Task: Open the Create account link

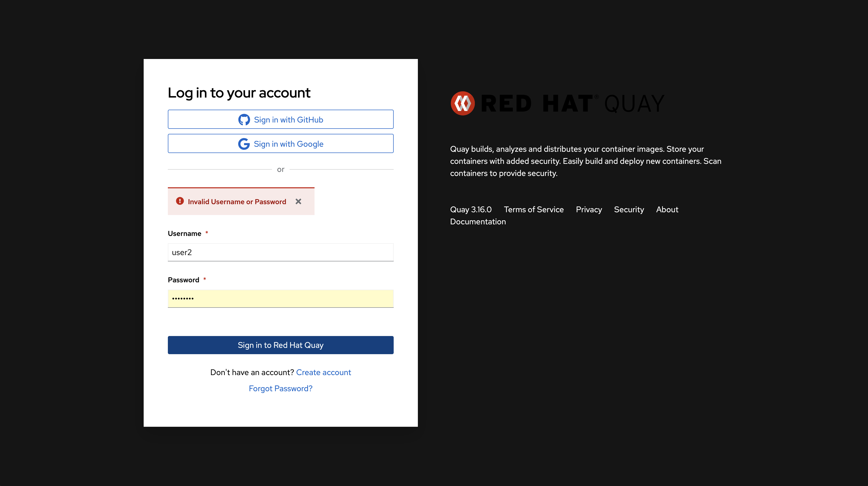Action: [323, 372]
